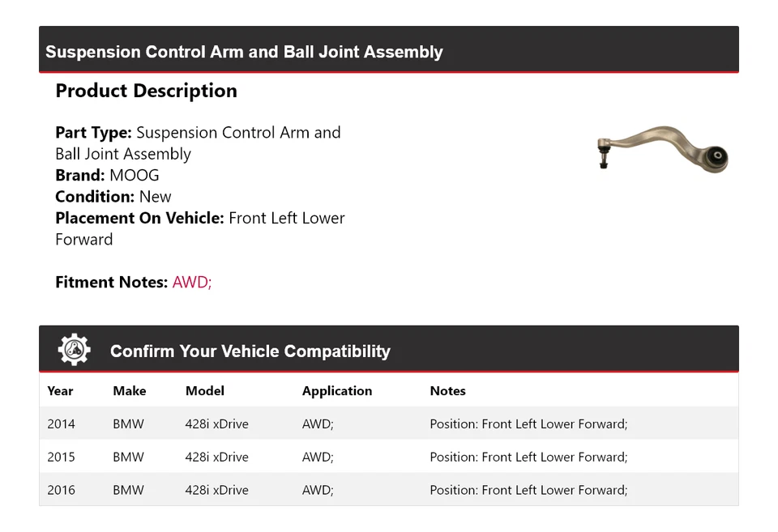
Task: Click the gear icon beside Confirm Your Vehicle Compatibility
Action: [74, 350]
